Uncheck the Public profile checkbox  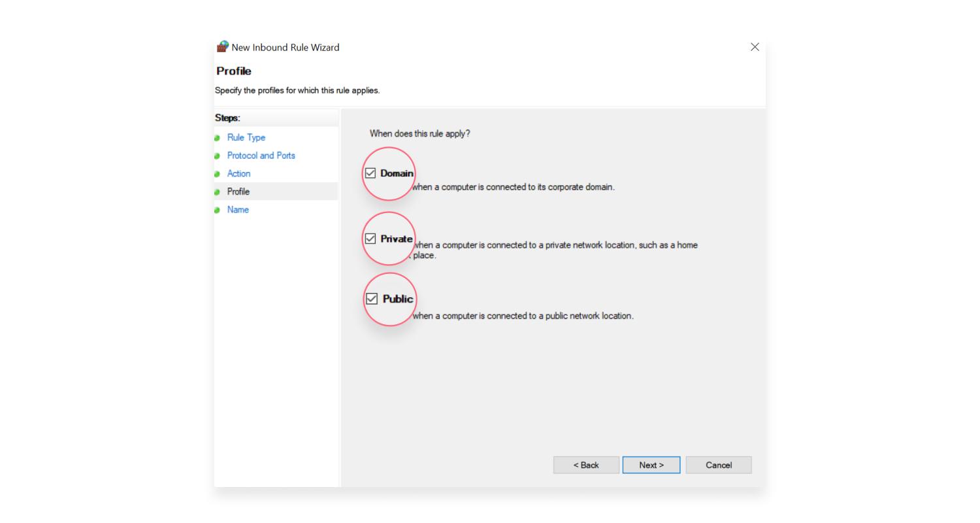(x=372, y=299)
